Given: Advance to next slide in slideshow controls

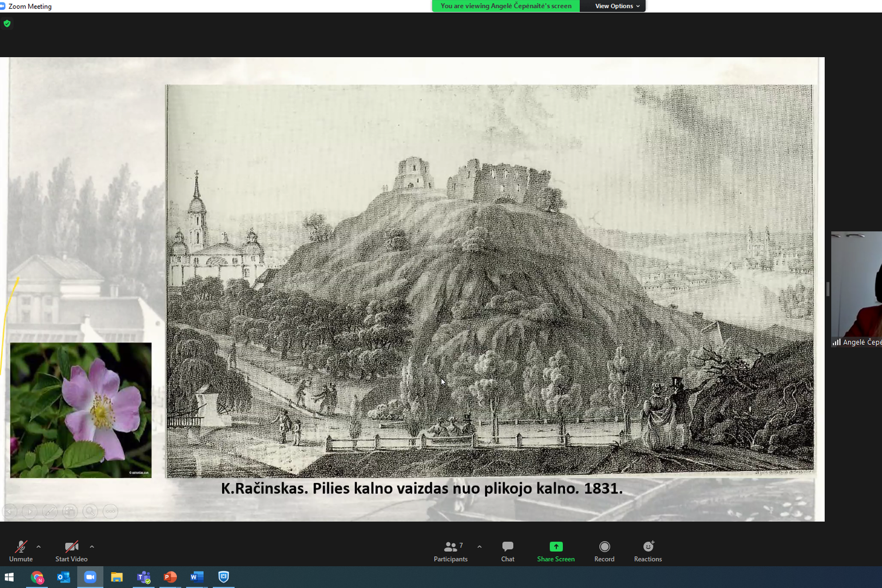Looking at the screenshot, I should [30, 511].
